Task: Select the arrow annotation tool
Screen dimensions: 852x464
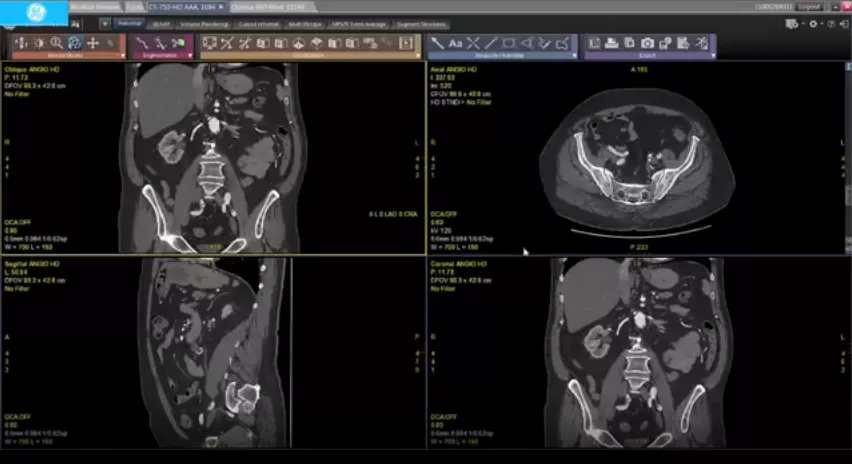Action: click(437, 43)
